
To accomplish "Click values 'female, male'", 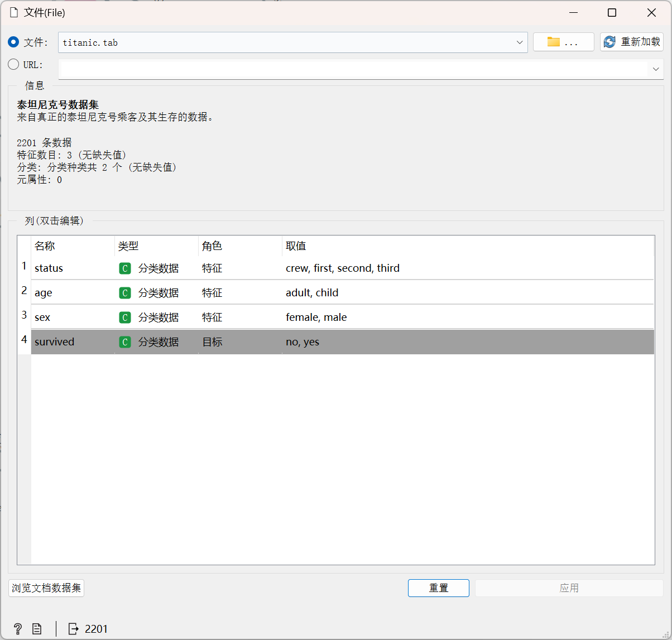I will click(316, 317).
